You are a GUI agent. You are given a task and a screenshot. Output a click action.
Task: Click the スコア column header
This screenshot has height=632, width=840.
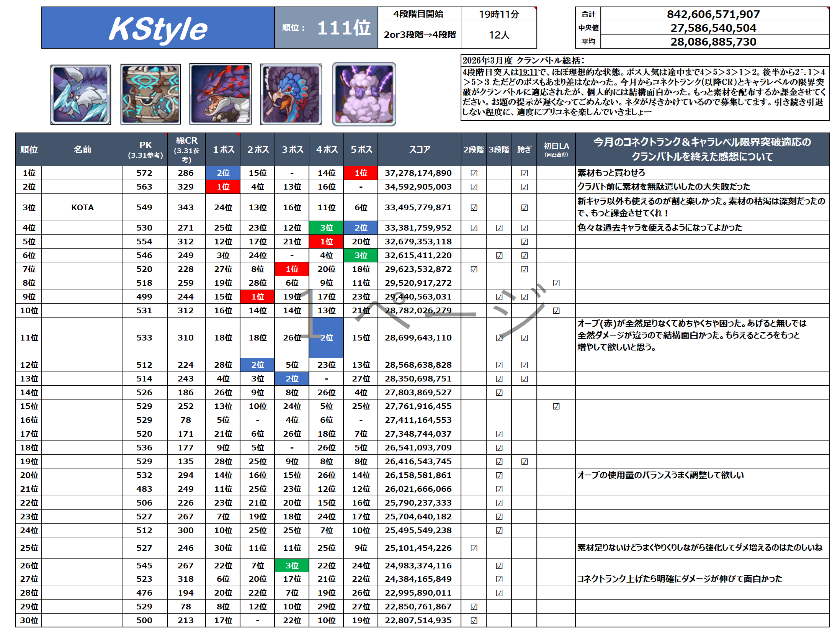point(419,150)
